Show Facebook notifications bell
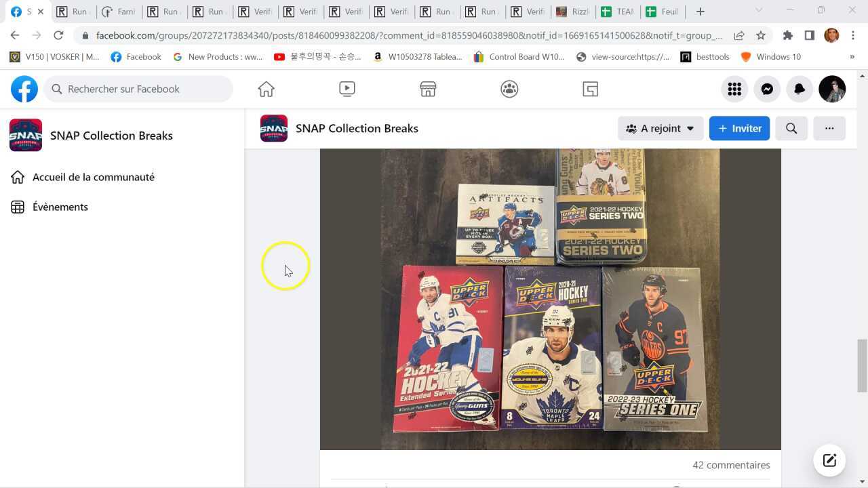This screenshot has width=868, height=488. tap(800, 89)
